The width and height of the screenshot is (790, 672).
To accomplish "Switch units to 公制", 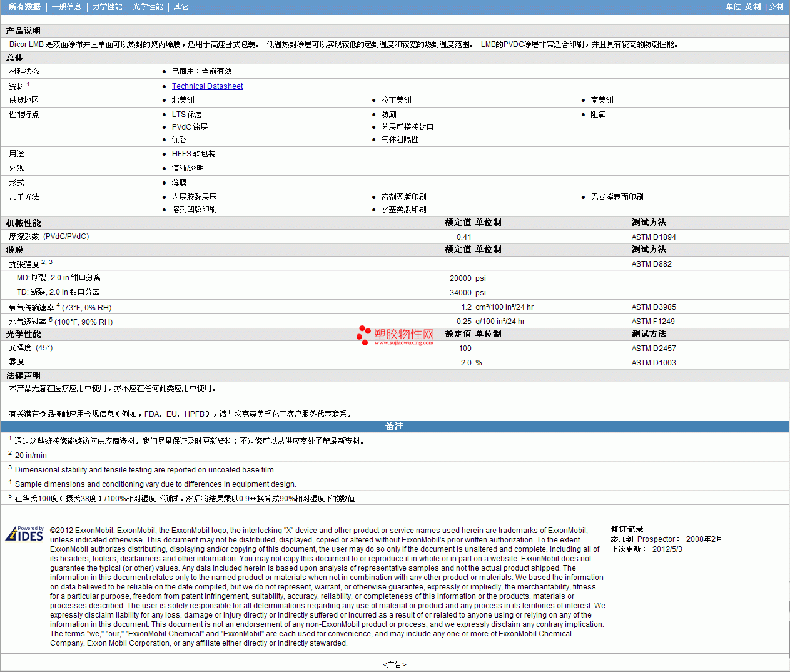I will click(776, 7).
